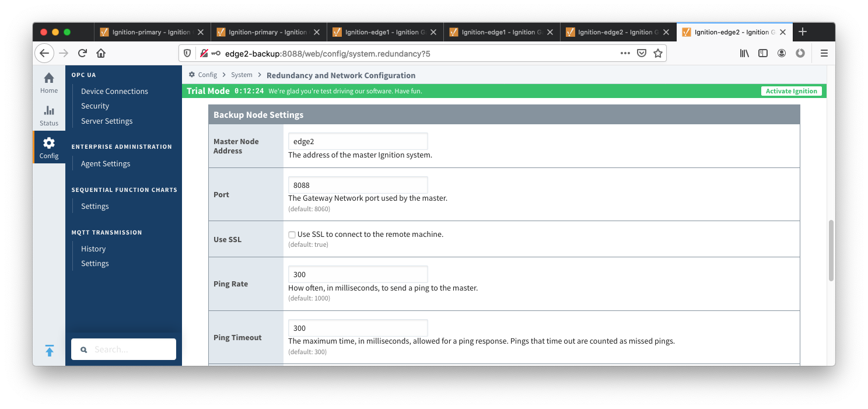
Task: Open Agent Settings under Enterprise Administration
Action: 106,164
